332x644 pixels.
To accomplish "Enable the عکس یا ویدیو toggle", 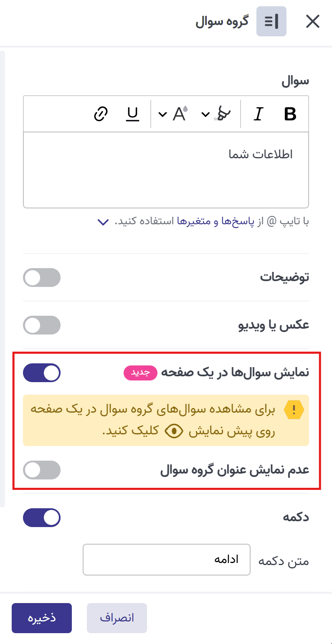I will pos(42,325).
